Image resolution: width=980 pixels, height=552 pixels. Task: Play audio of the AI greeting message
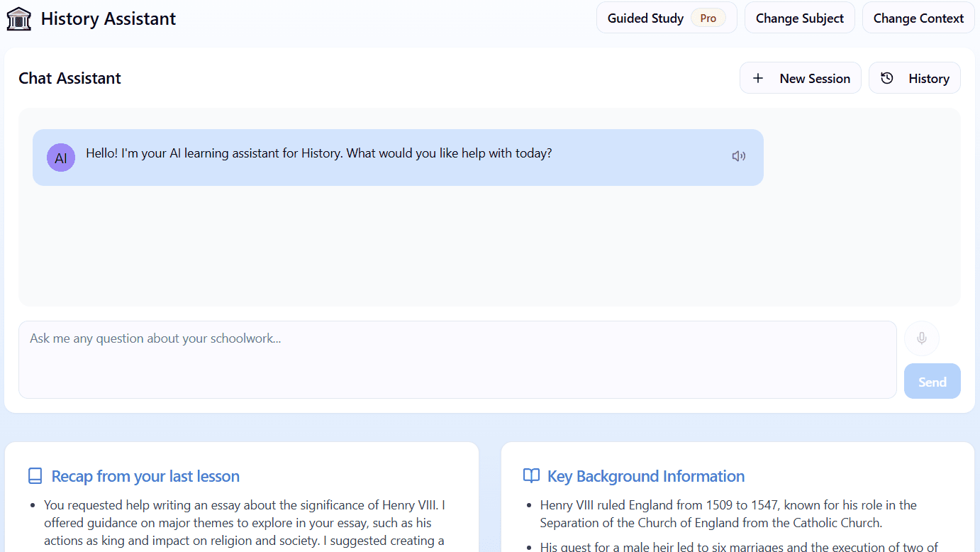tap(738, 155)
